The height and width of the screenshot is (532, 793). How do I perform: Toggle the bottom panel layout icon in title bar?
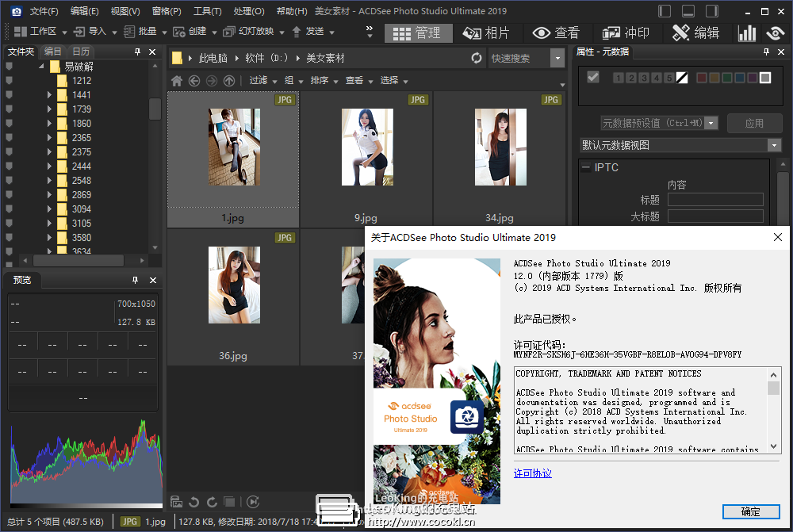688,11
